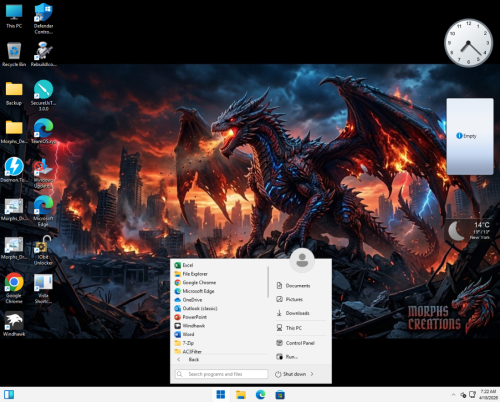The image size is (500, 402).
Task: Click the Windhawk eagle desktop icon
Action: tap(14, 323)
